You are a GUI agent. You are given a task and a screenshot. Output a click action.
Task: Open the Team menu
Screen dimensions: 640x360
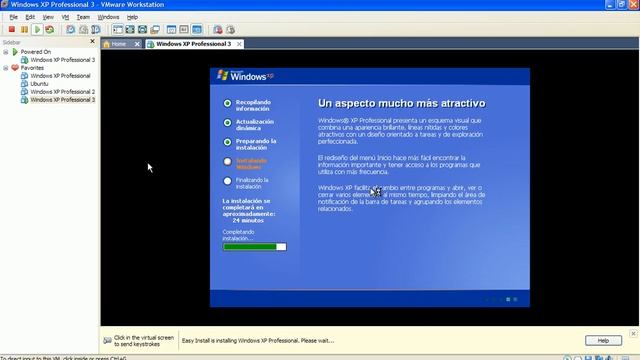(83, 17)
